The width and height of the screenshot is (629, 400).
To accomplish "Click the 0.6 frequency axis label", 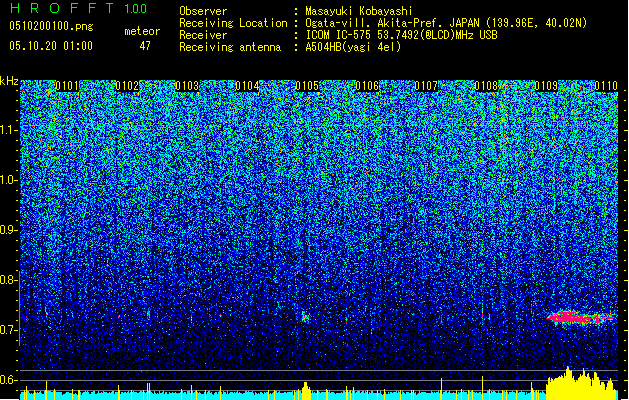I will point(8,380).
